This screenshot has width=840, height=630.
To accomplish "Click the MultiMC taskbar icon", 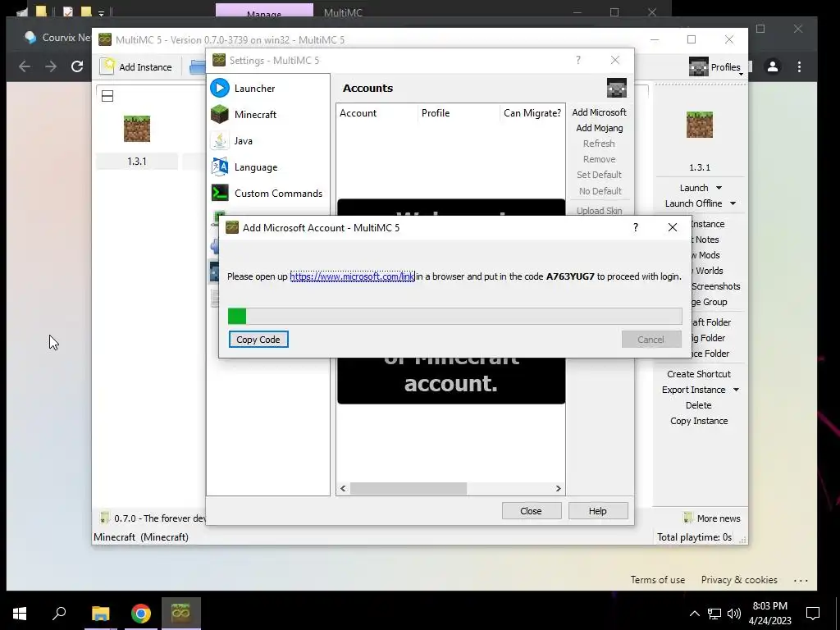I will tap(181, 614).
